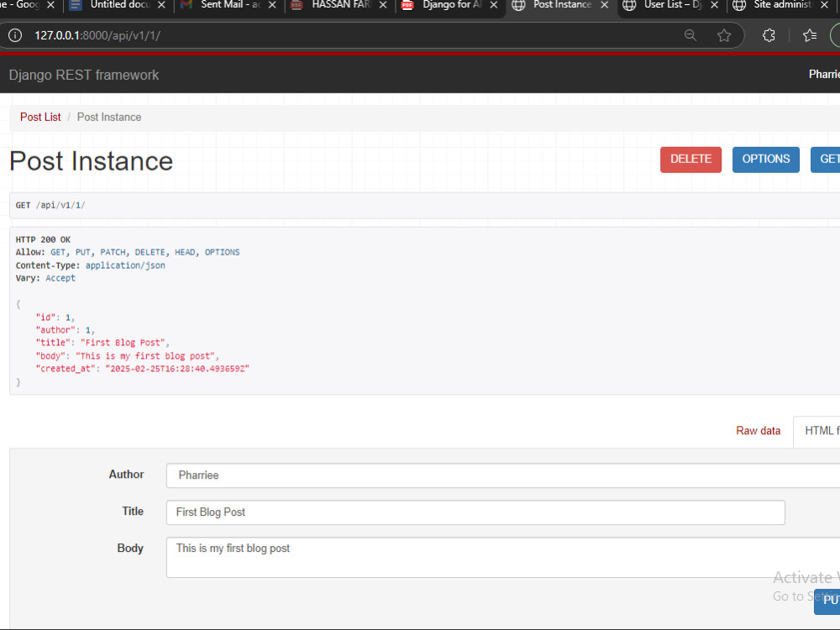The height and width of the screenshot is (630, 840).
Task: Click the site information icon in address bar
Action: (15, 35)
